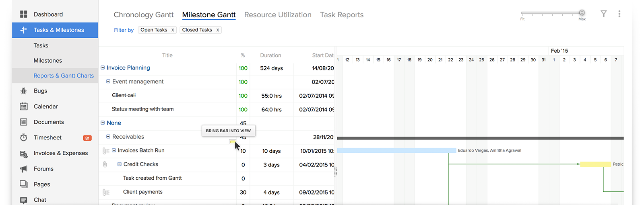Click the attachment icon beside Credit Checks

tap(105, 164)
